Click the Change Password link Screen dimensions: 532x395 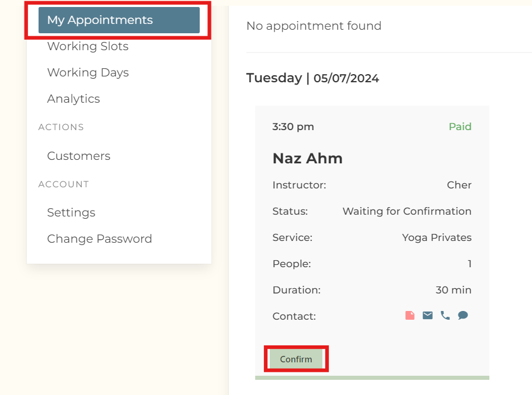point(99,239)
